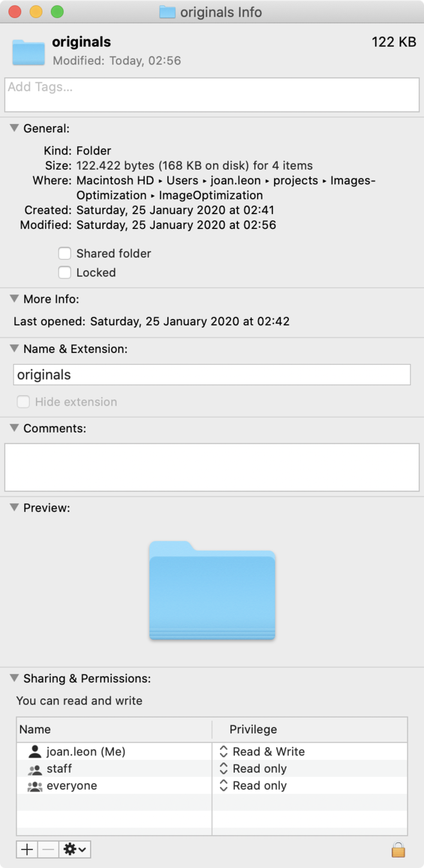Enable the Shared folder checkbox

(x=64, y=253)
